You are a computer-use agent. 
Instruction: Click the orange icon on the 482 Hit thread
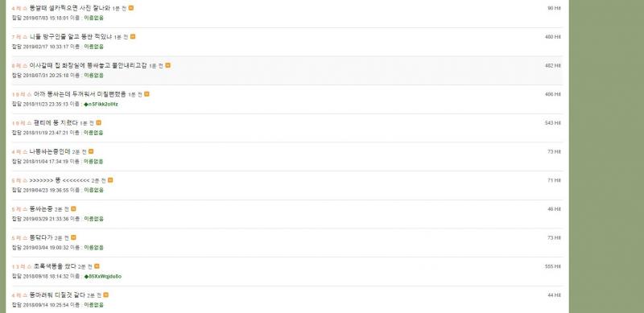click(167, 65)
